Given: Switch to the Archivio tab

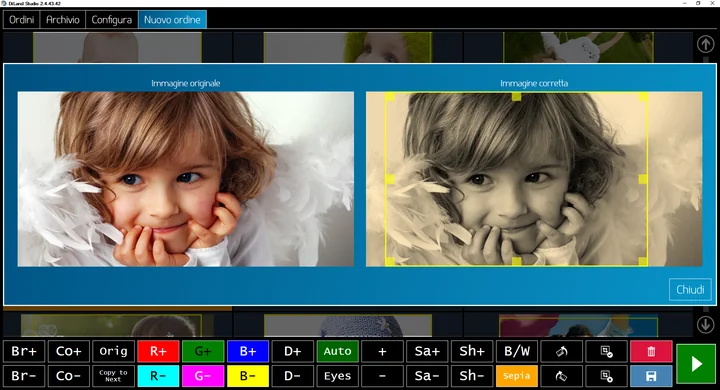Looking at the screenshot, I should coord(63,20).
